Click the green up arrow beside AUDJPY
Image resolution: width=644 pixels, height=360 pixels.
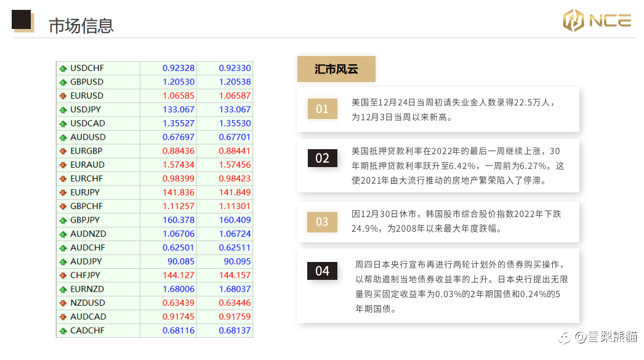63,261
